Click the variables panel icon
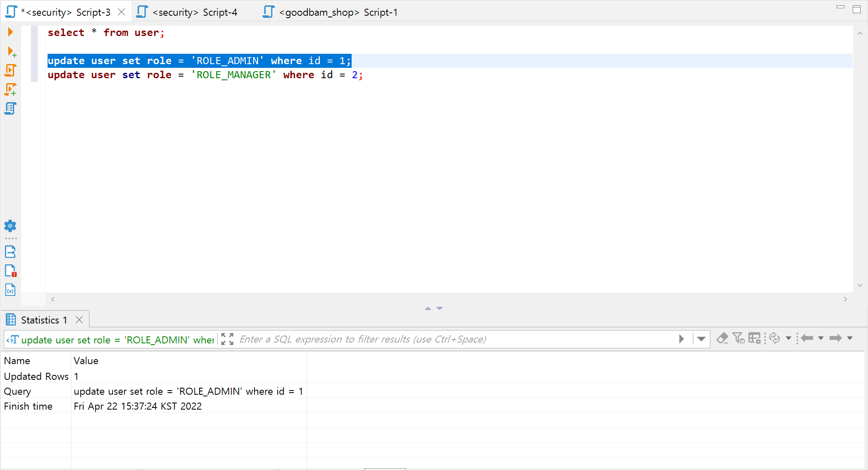 tap(10, 290)
